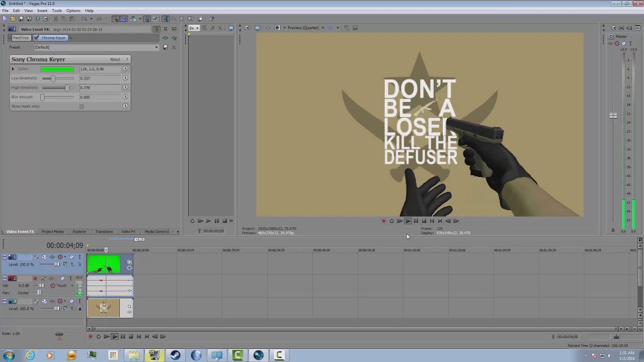Open Track FX on video track 1

(x=52, y=257)
